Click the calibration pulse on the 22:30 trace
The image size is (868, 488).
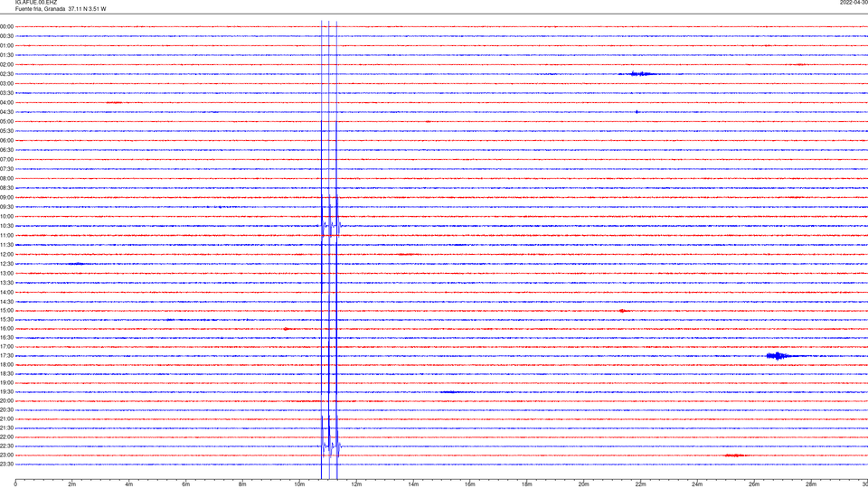[x=331, y=446]
